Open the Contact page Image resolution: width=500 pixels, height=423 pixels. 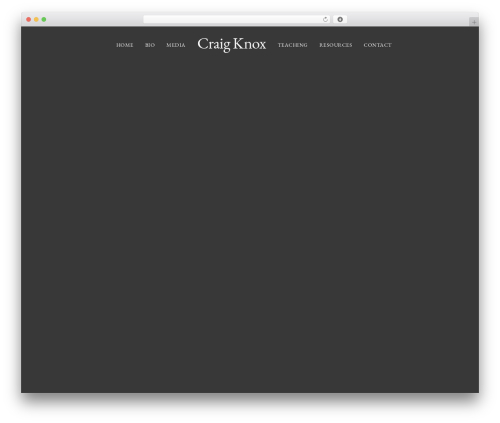click(377, 45)
